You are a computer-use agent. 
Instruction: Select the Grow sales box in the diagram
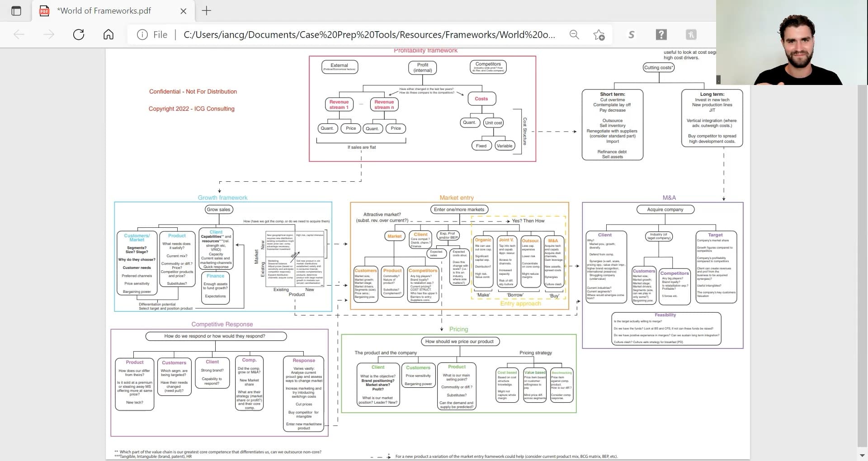pos(218,210)
